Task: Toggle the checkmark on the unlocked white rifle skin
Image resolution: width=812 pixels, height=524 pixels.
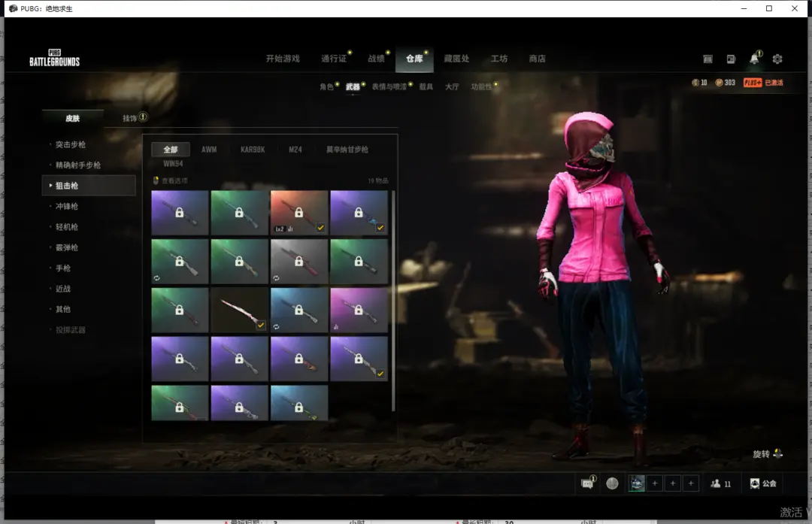Action: [260, 326]
